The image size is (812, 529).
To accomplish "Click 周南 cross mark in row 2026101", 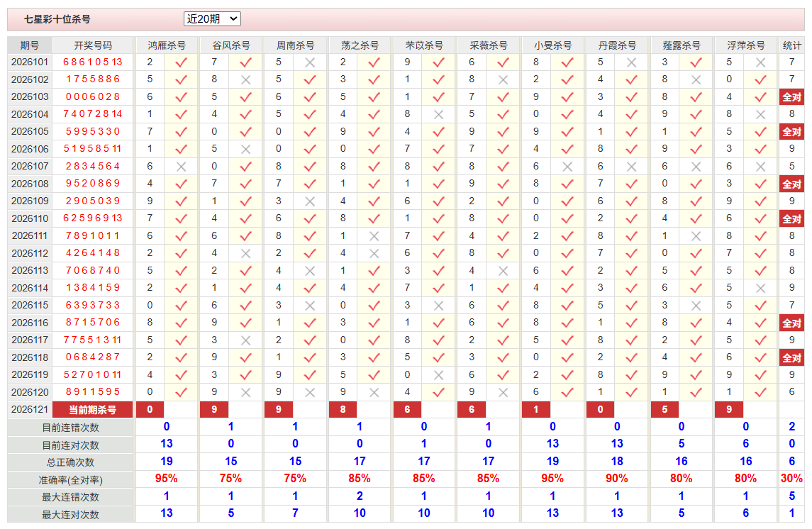I will pos(310,62).
